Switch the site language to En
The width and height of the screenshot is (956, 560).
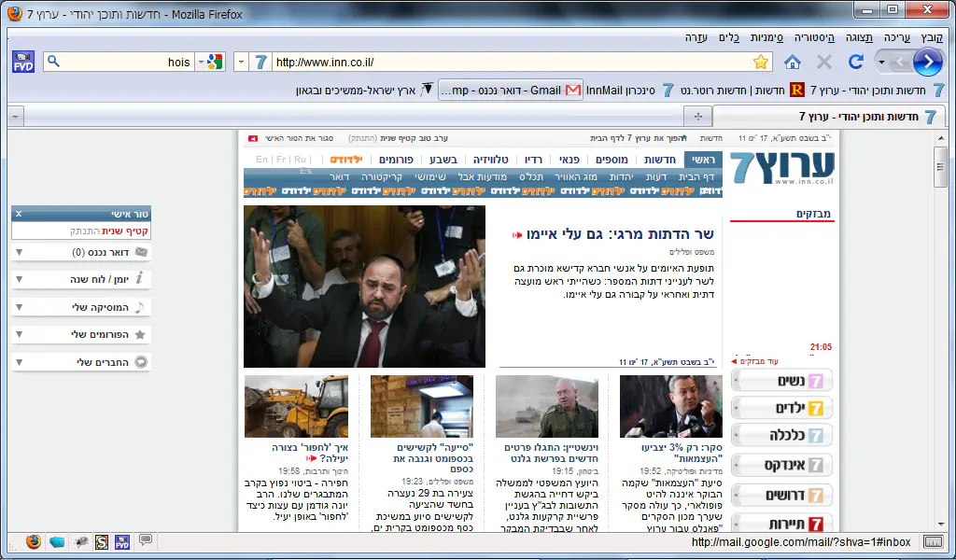click(x=262, y=160)
